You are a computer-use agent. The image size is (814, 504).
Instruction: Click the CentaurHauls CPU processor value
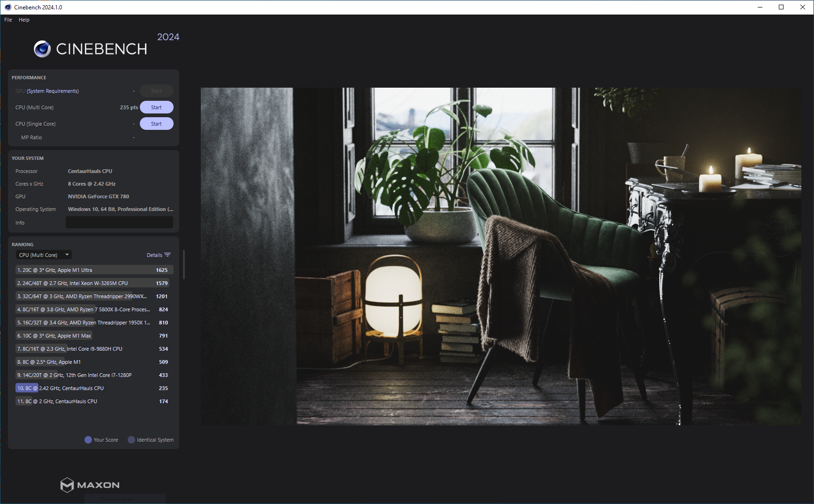(90, 171)
